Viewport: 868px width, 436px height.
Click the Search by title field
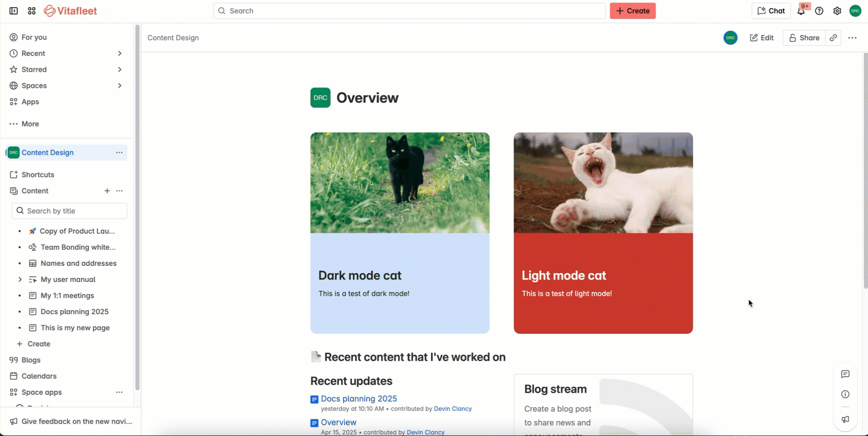tap(69, 211)
